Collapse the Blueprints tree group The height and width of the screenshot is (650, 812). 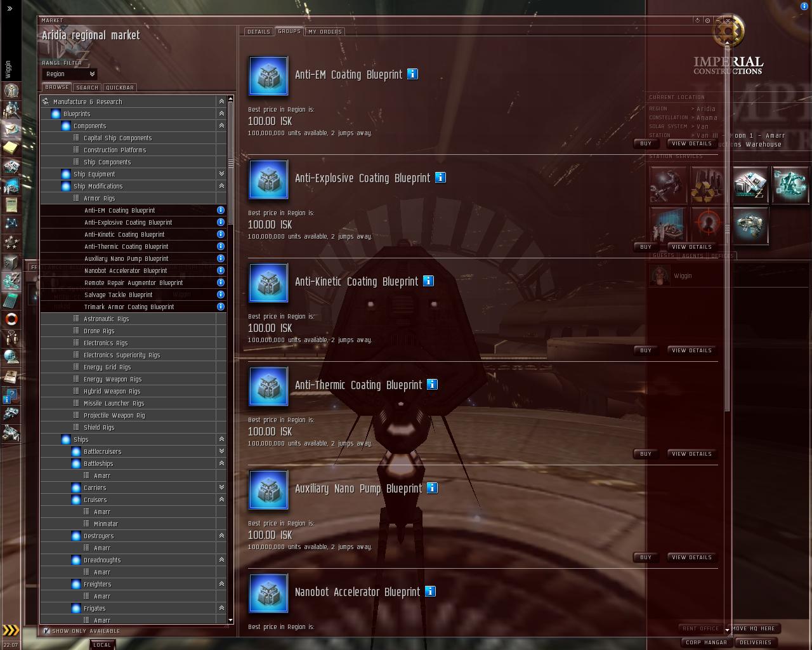click(221, 114)
